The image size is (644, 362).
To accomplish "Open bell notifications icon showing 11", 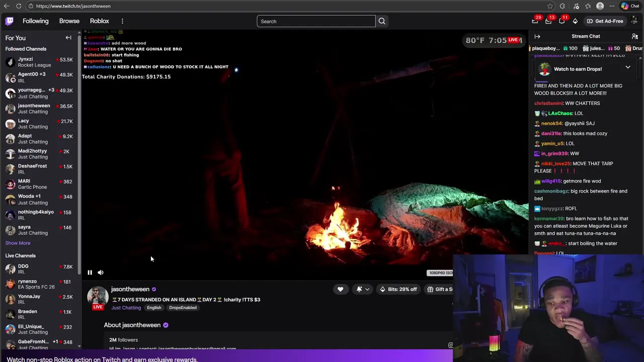I will [561, 21].
